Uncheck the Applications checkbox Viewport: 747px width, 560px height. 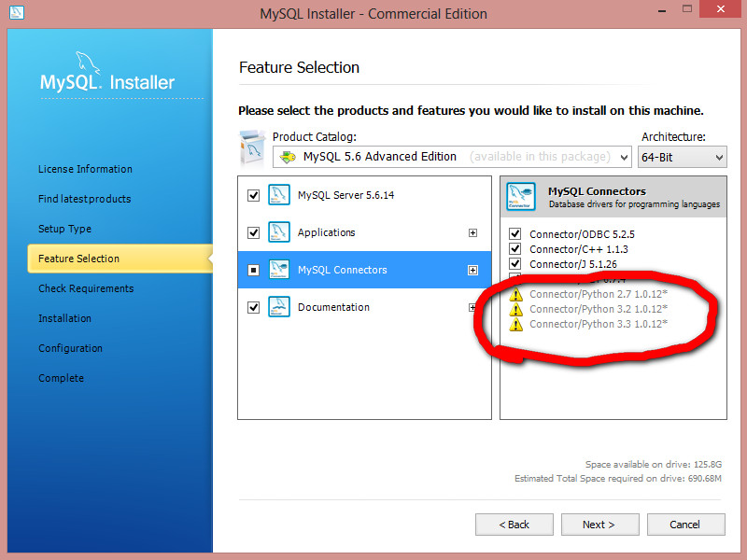tap(253, 232)
